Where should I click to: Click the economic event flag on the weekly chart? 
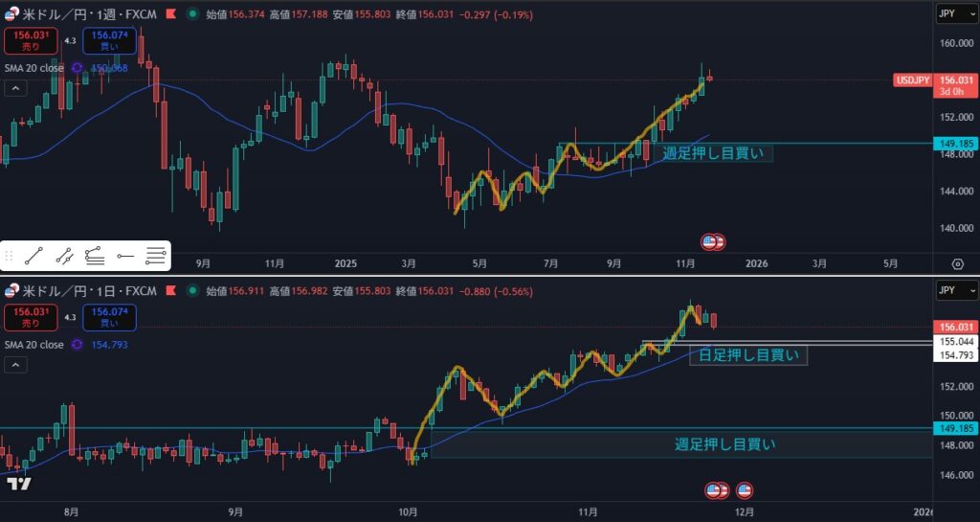click(713, 242)
